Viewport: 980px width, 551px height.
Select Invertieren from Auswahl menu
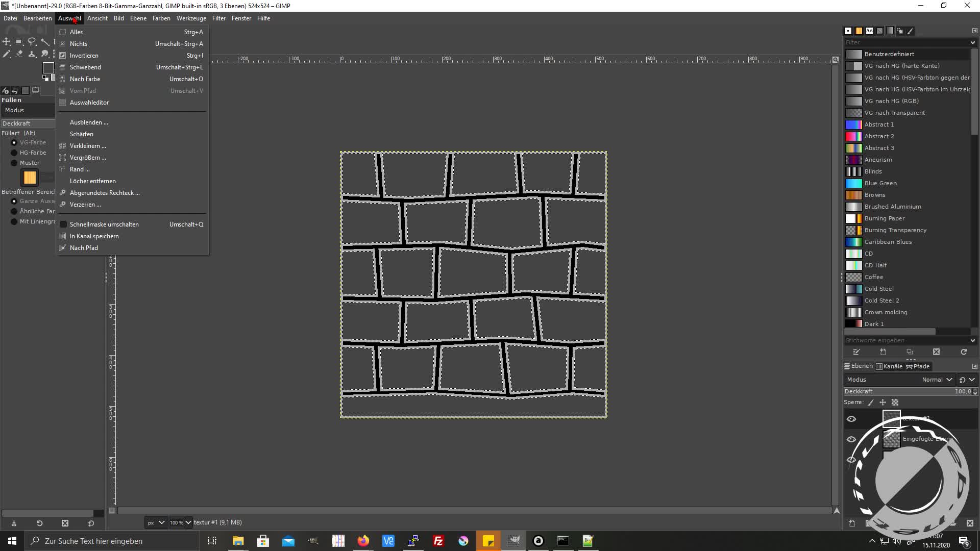click(84, 55)
